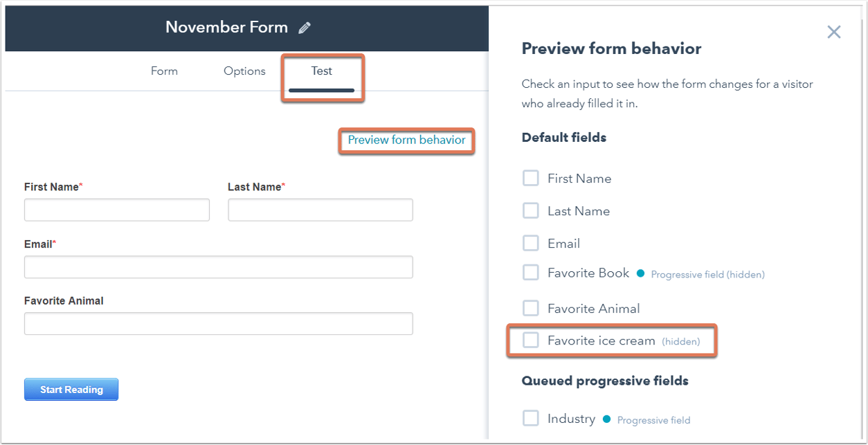The height and width of the screenshot is (445, 868).
Task: Check the Last Name checkbox
Action: click(x=531, y=211)
